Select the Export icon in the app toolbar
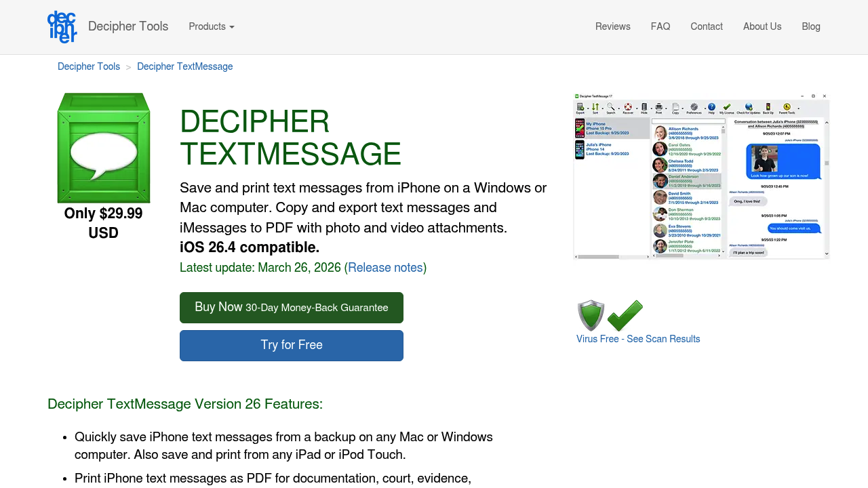This screenshot has height=488, width=868. click(x=580, y=106)
